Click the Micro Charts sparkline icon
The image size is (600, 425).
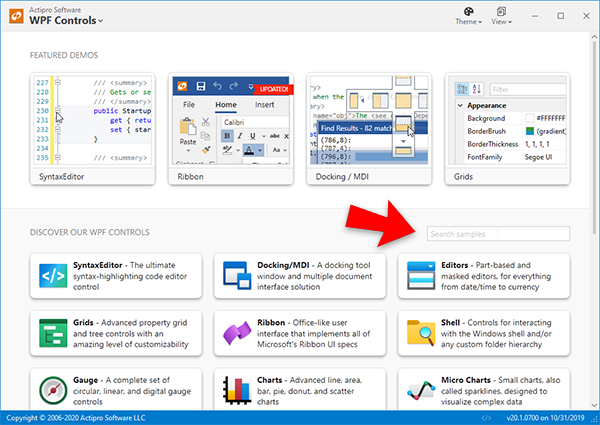click(x=421, y=391)
